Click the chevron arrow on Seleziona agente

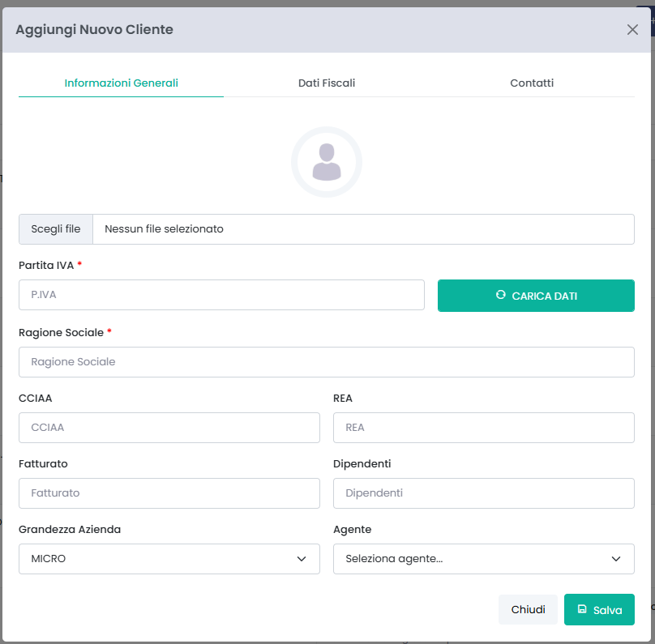coord(616,559)
